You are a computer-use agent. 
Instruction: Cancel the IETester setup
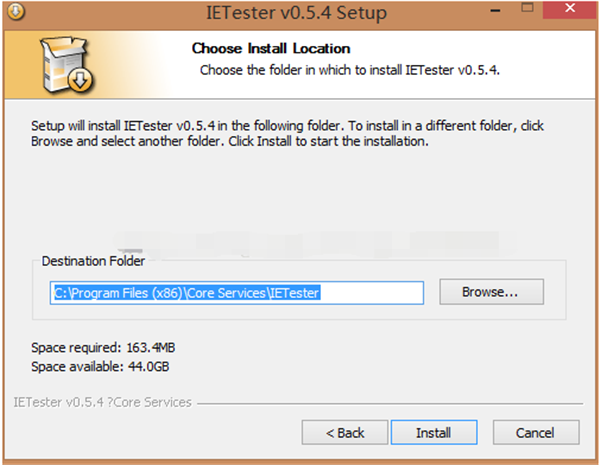click(536, 433)
